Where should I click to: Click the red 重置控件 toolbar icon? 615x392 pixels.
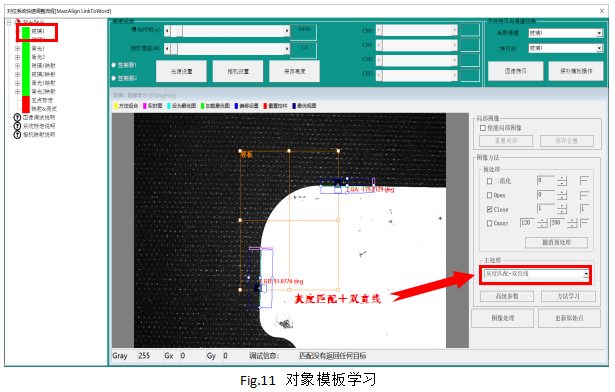click(266, 106)
